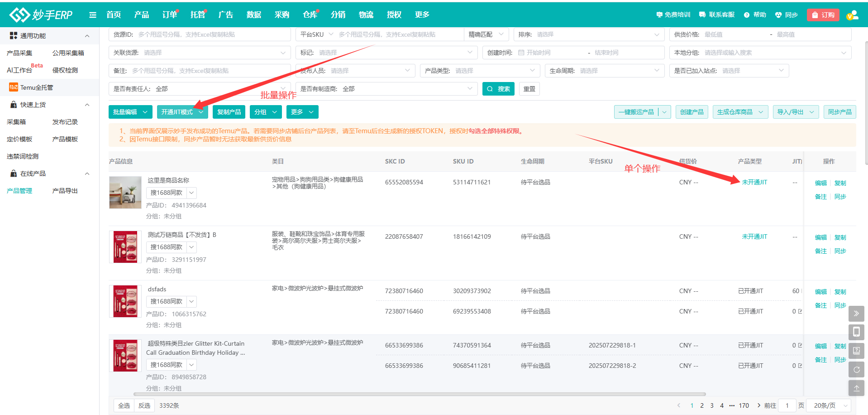This screenshot has width=868, height=415.
Task: Click the hamburger menu collapse icon
Action: 93,15
